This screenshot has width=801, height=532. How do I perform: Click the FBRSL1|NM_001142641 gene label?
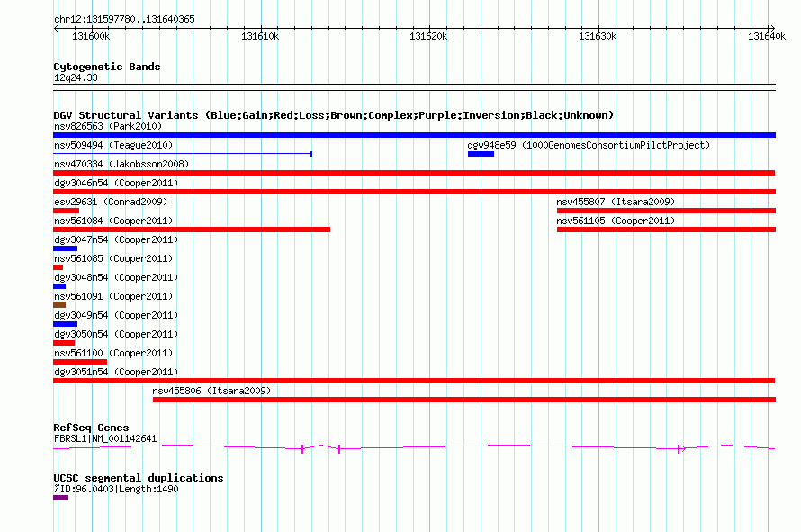pyautogui.click(x=105, y=438)
